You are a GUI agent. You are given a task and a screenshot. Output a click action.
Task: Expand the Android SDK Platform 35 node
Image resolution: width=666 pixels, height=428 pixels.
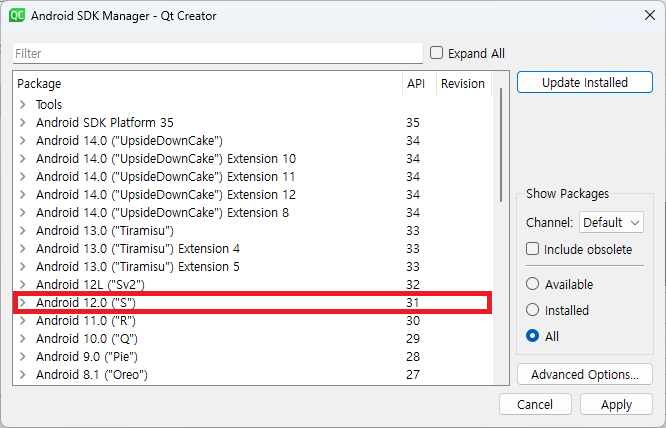23,122
